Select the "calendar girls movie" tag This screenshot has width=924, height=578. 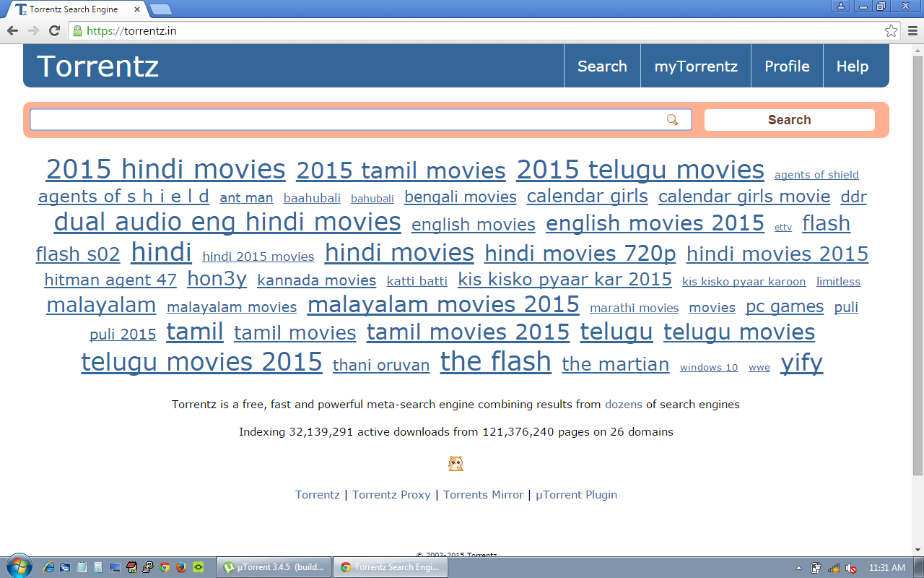pyautogui.click(x=744, y=197)
